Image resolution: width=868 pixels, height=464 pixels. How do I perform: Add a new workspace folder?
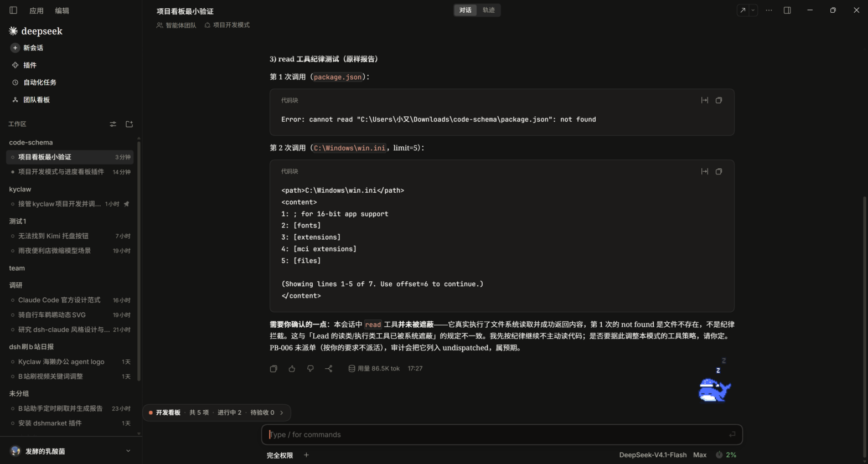[130, 124]
